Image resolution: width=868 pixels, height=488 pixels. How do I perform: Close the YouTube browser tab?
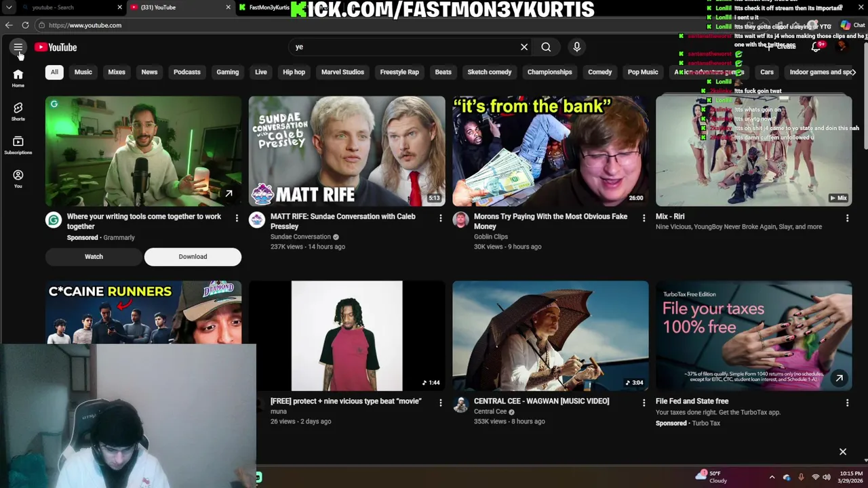pos(228,7)
